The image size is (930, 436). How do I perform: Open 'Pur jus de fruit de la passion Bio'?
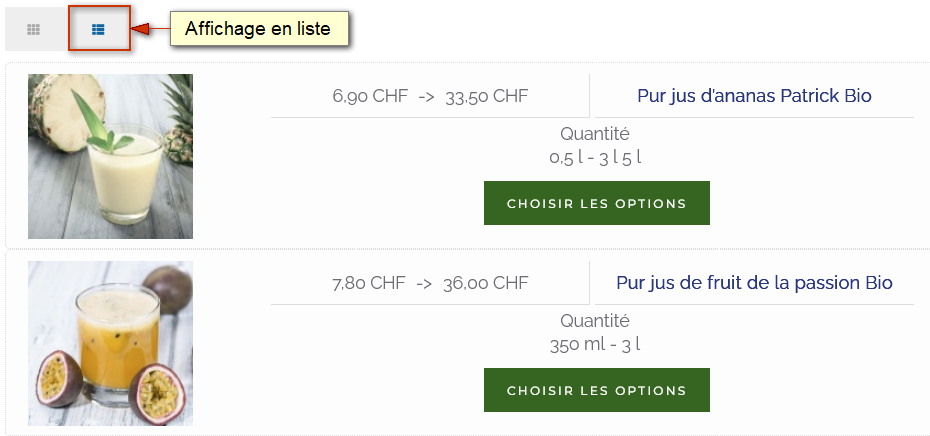click(754, 283)
